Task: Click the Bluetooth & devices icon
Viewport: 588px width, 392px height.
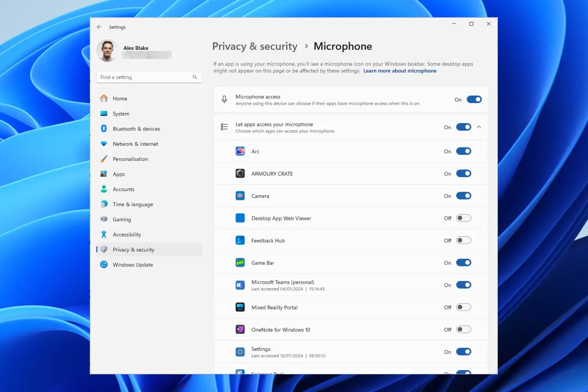Action: [x=104, y=129]
